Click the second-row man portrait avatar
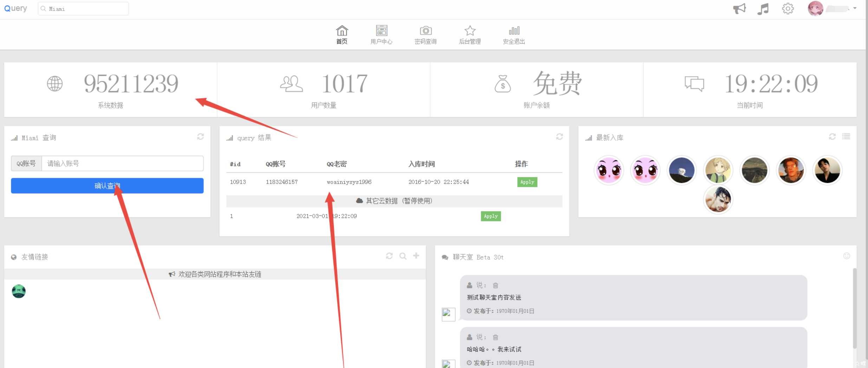This screenshot has height=368, width=868. 718,199
